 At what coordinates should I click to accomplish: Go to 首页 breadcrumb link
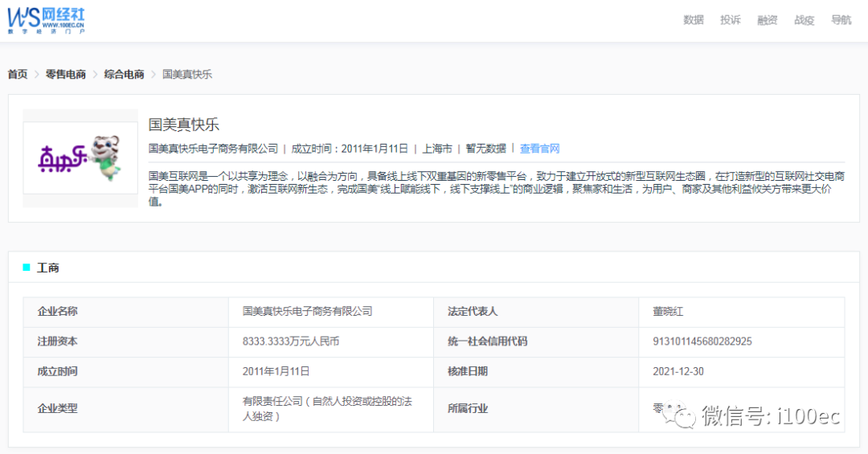(x=18, y=74)
